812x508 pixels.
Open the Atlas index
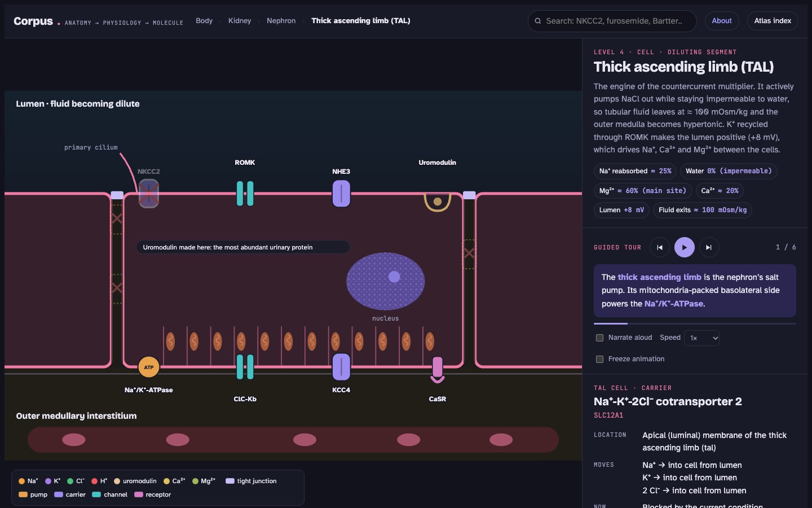[773, 21]
